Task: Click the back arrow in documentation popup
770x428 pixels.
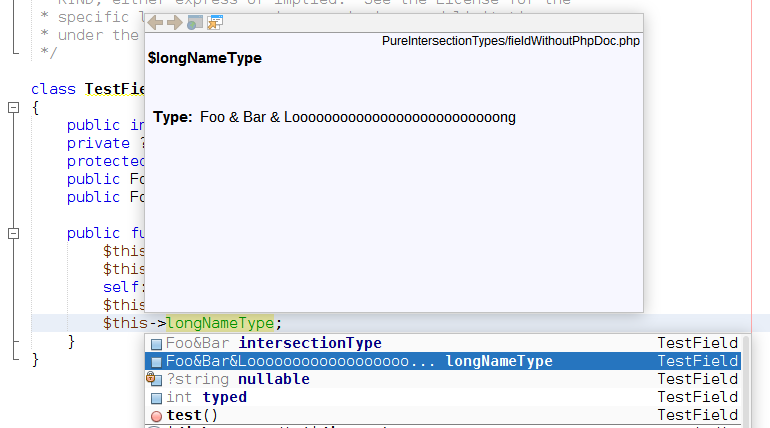Action: pyautogui.click(x=155, y=23)
